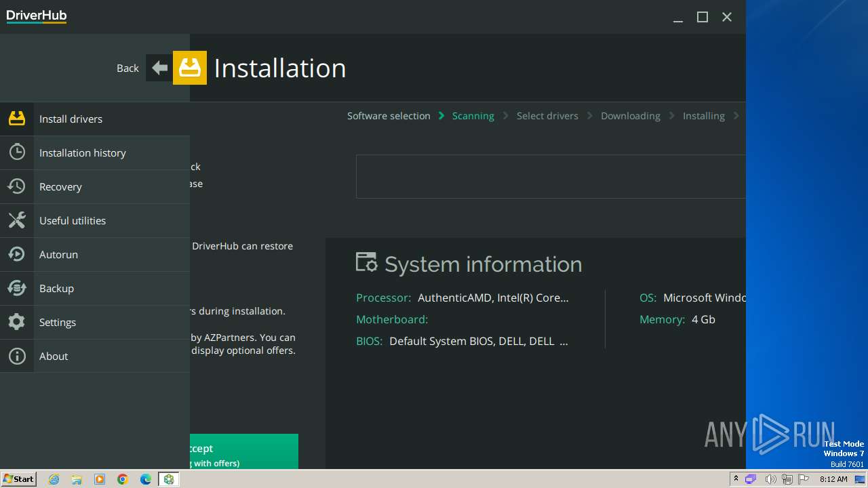This screenshot has width=868, height=488.
Task: Click the Recovery icon in sidebar
Action: pos(17,186)
